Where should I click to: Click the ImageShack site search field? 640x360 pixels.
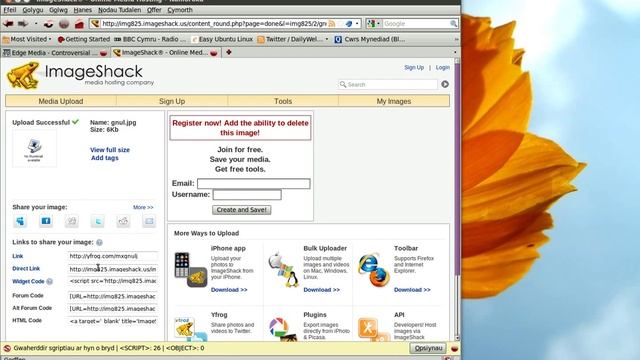pos(388,84)
